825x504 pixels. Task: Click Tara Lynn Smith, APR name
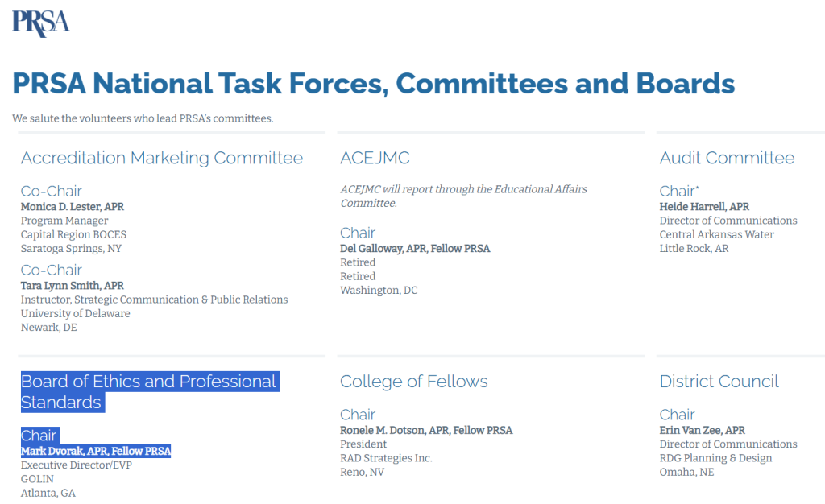click(73, 286)
